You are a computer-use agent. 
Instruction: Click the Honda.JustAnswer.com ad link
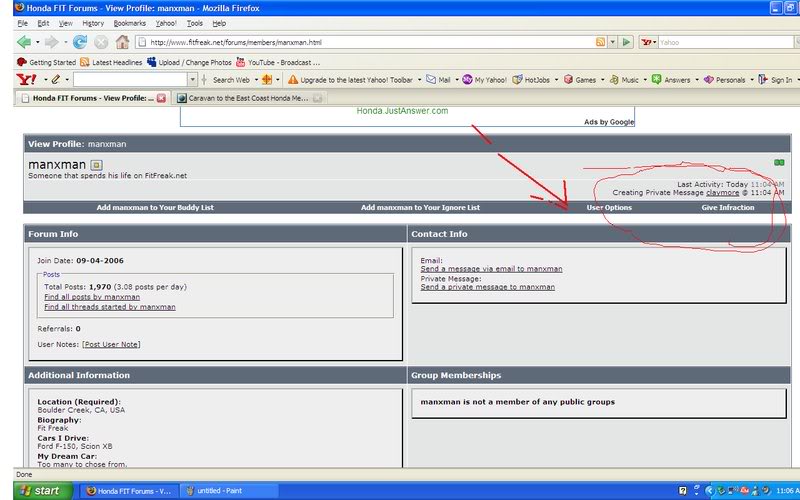tap(402, 111)
